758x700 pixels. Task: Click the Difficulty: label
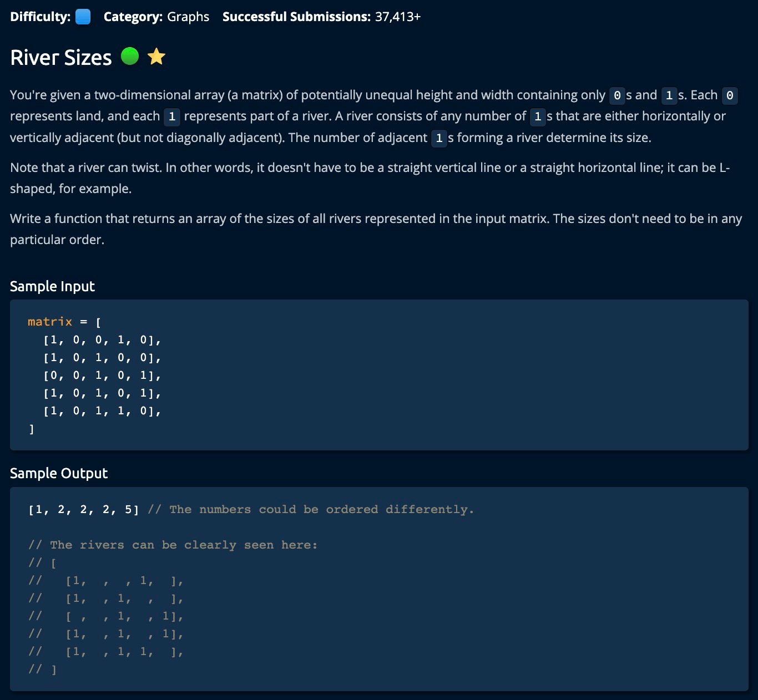pyautogui.click(x=41, y=17)
